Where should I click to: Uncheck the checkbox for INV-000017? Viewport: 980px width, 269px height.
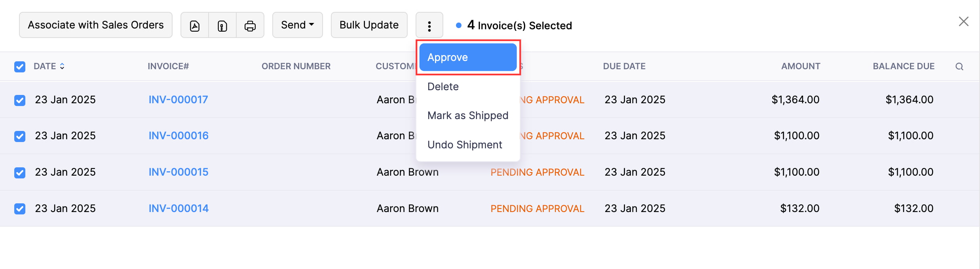(19, 100)
